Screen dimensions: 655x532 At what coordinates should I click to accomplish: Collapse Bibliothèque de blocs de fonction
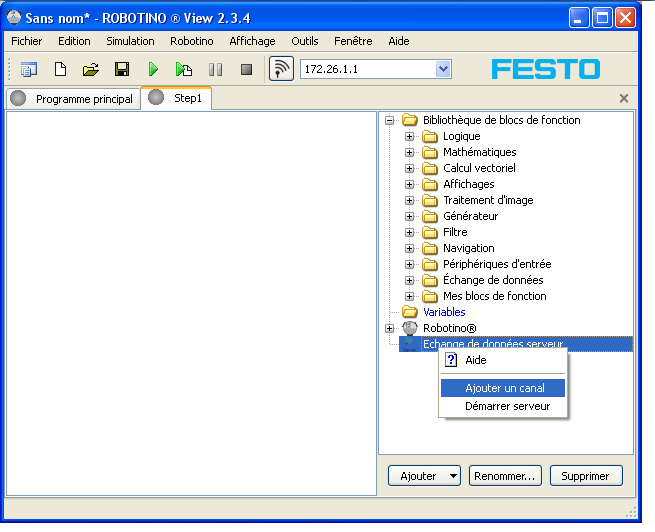click(x=389, y=120)
